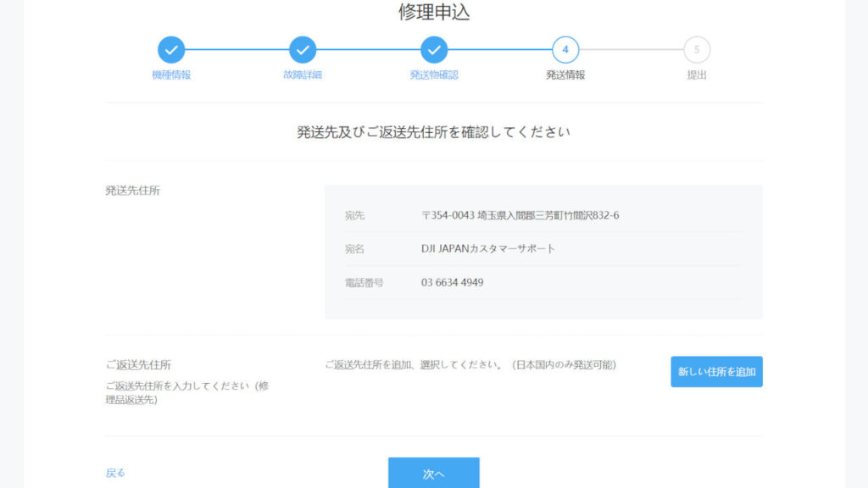Screen dimensions: 868x488
Task: Open the 発送物確認 step label
Action: tap(434, 75)
